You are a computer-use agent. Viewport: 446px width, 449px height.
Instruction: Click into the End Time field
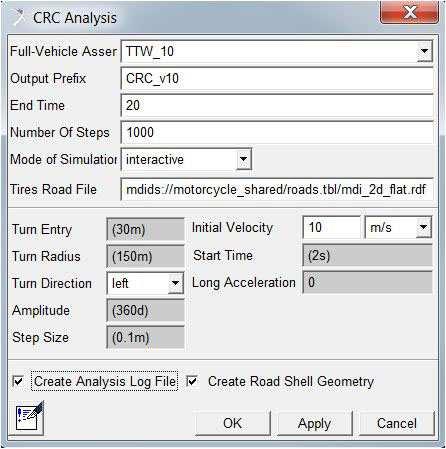click(277, 106)
